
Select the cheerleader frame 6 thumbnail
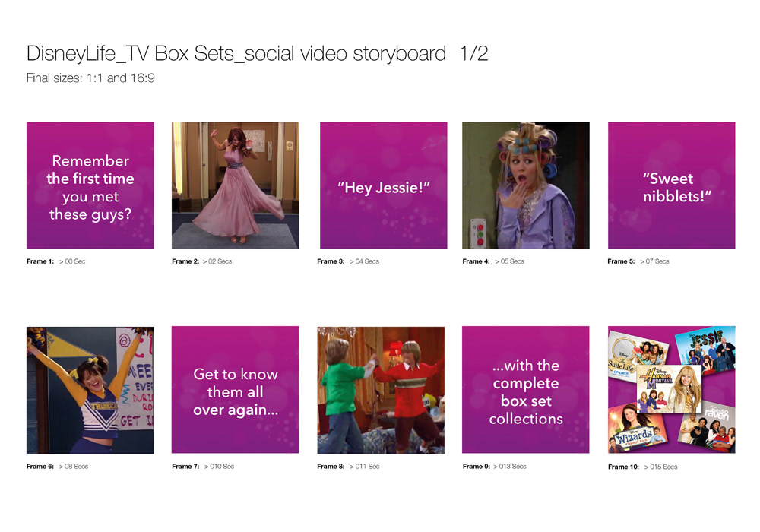pos(90,390)
